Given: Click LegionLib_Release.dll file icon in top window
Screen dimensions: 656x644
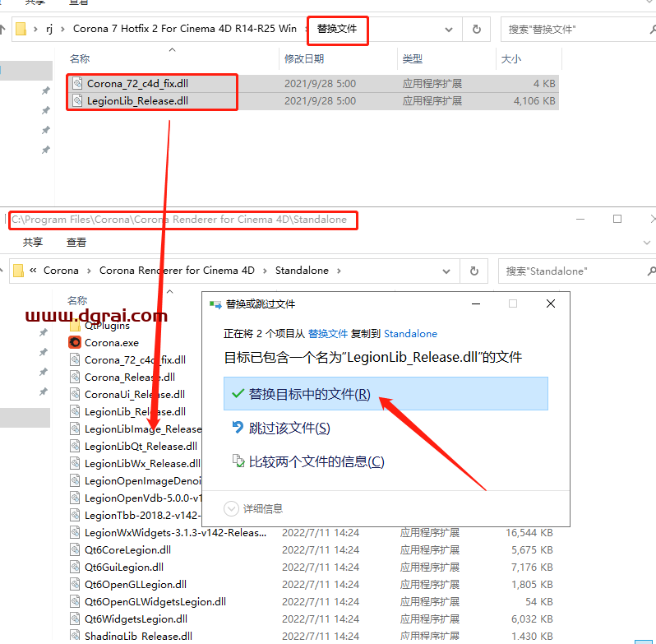Looking at the screenshot, I should [76, 100].
